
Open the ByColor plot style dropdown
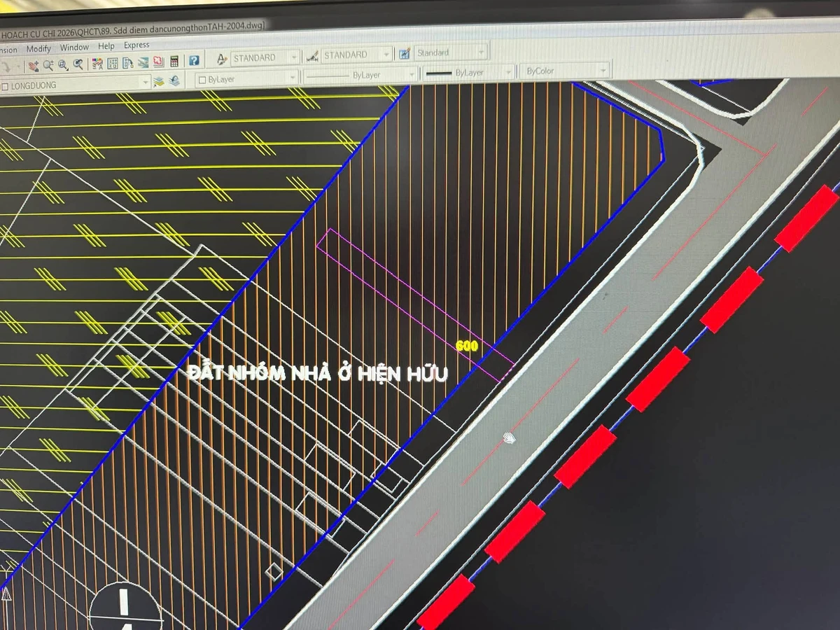[x=564, y=71]
